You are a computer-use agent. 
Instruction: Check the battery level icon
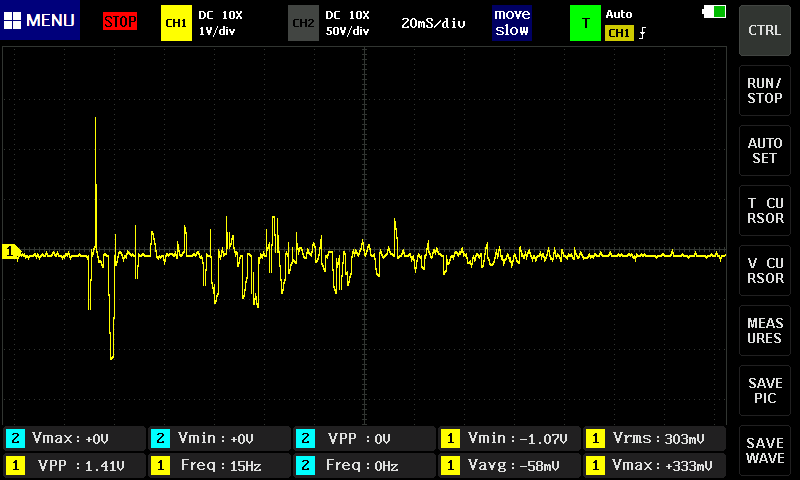click(715, 12)
